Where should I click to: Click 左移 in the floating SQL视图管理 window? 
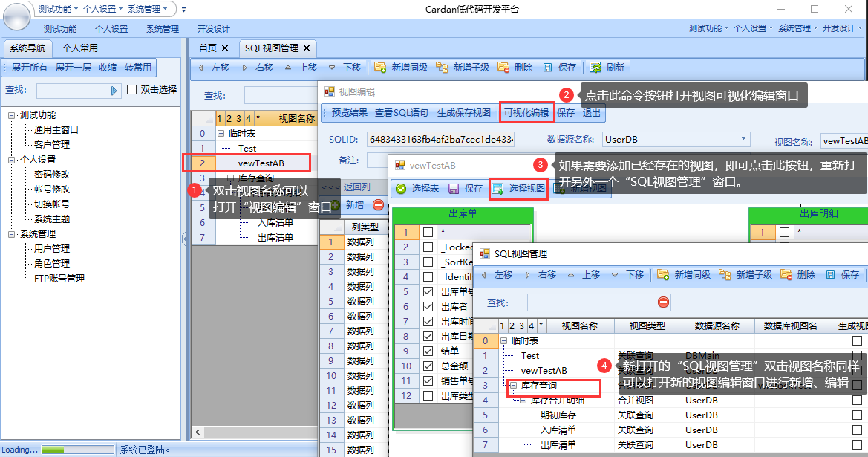click(x=497, y=275)
